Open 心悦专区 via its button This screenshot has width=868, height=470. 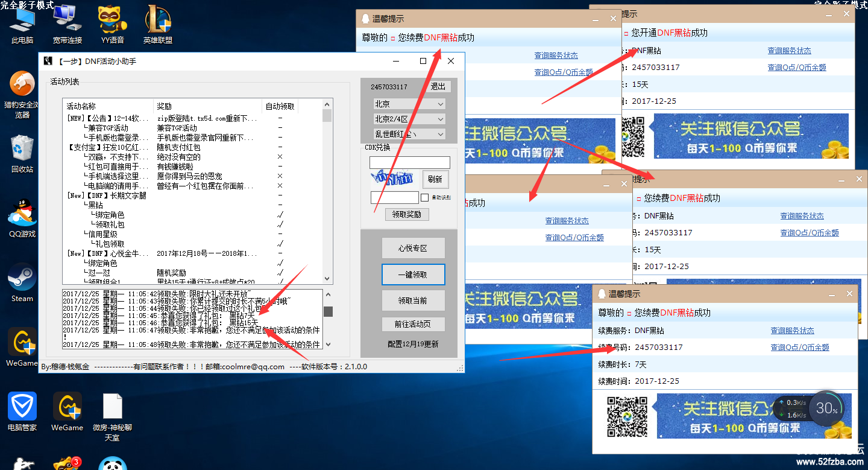pyautogui.click(x=413, y=248)
